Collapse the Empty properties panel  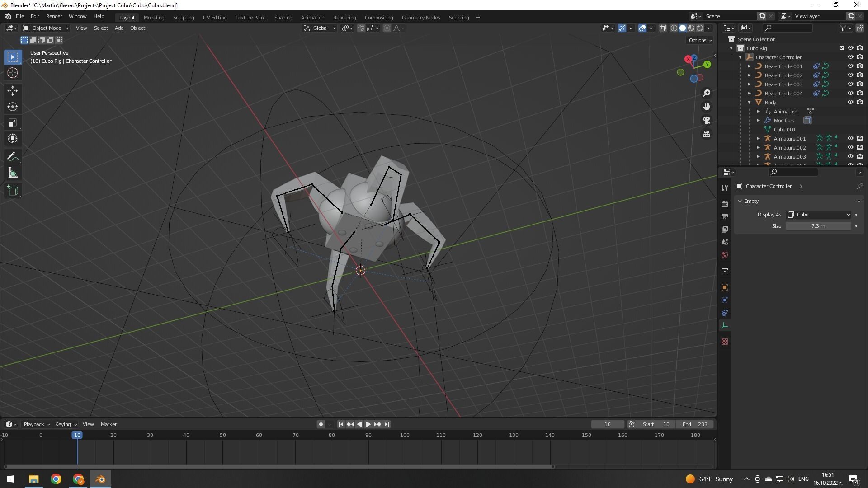(x=740, y=201)
